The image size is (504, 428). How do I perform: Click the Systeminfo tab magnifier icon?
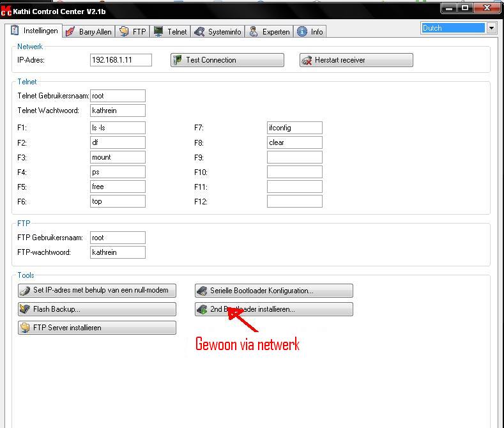199,31
